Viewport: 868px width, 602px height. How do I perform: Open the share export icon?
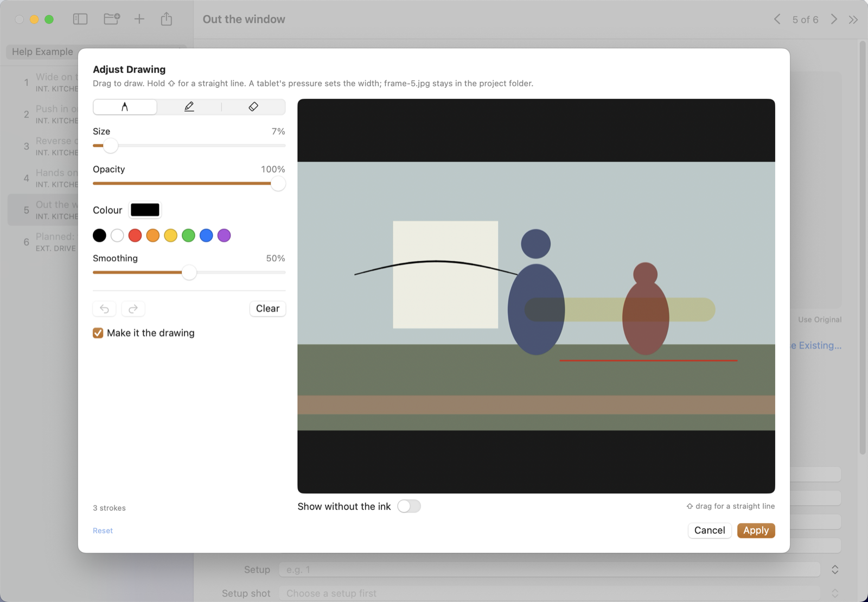click(167, 19)
